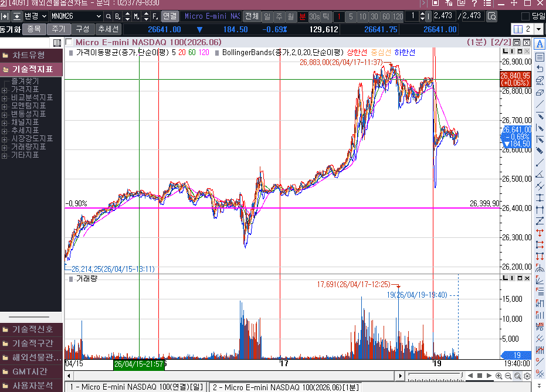Click the erase ALL drawings icon
The width and height of the screenshot is (546, 392).
[540, 81]
